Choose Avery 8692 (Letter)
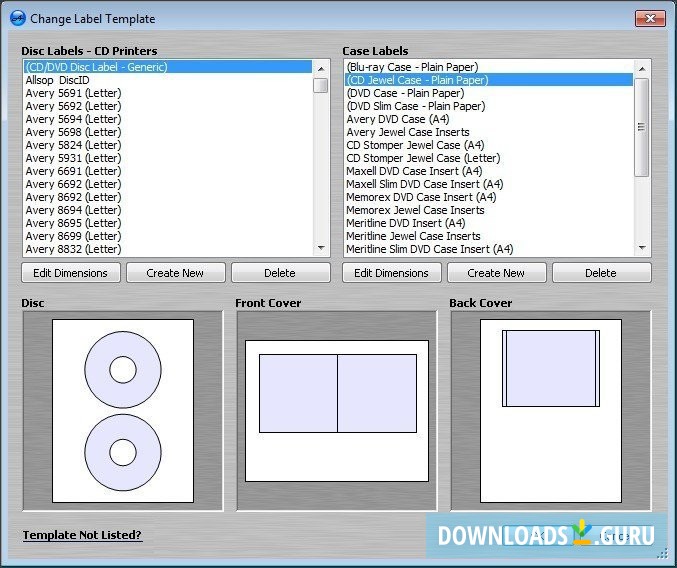 click(168, 197)
